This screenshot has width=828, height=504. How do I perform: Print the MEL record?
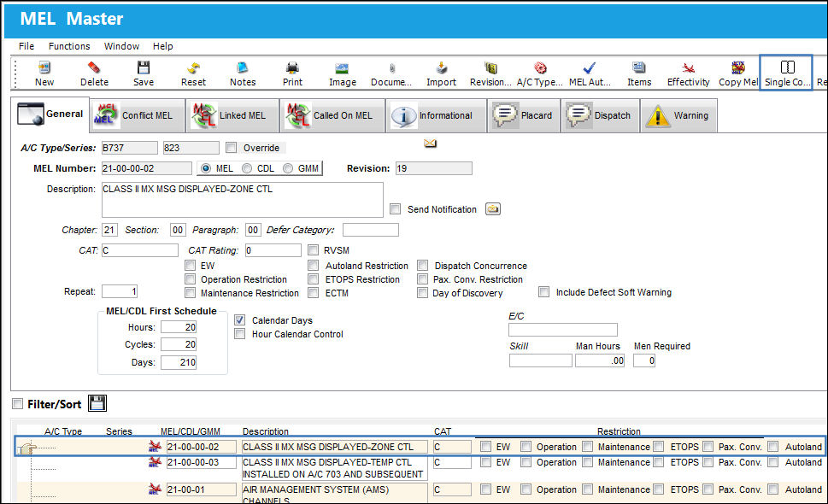(292, 73)
